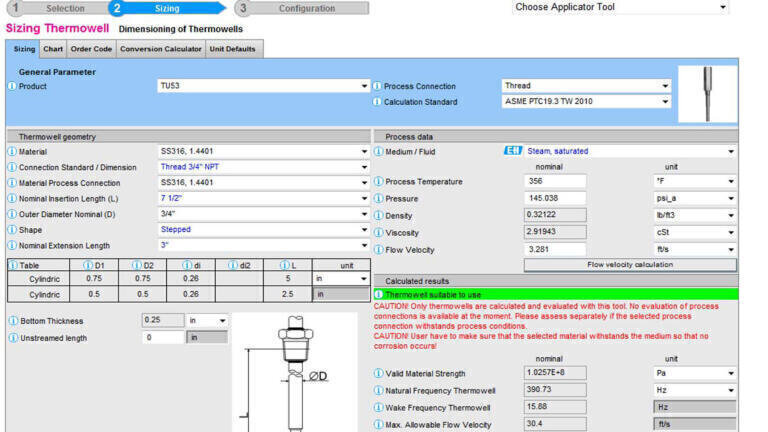The width and height of the screenshot is (768, 432).
Task: Open the Valid Material Strength Pa dropdown
Action: [x=695, y=373]
